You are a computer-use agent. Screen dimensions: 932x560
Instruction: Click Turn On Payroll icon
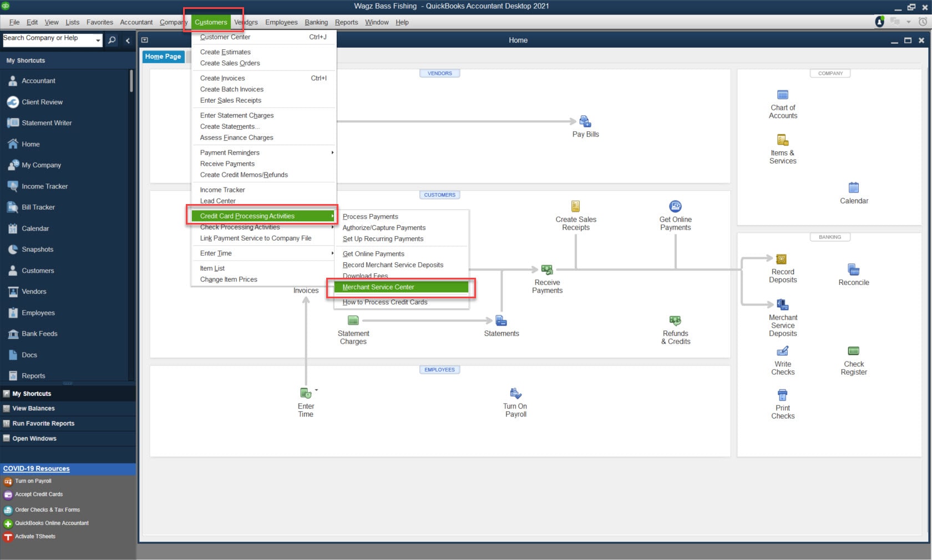click(515, 393)
